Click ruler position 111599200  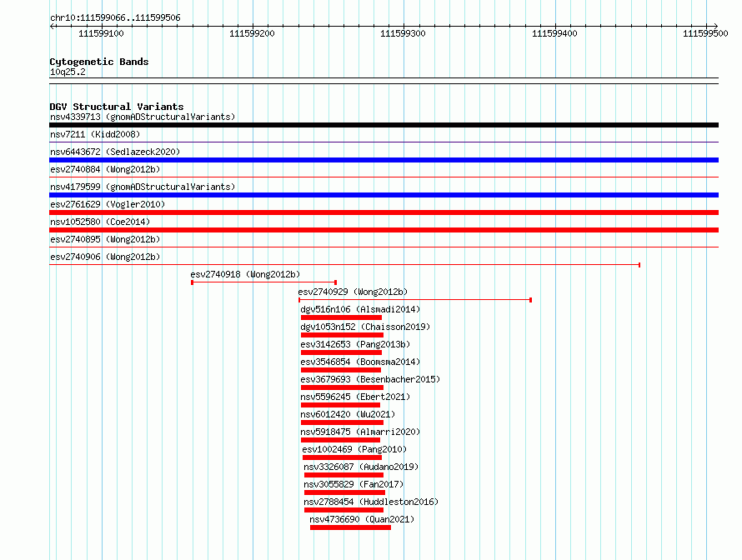click(x=252, y=33)
